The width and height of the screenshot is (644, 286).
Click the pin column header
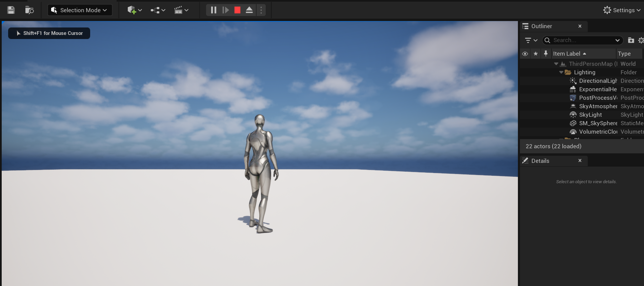click(546, 53)
